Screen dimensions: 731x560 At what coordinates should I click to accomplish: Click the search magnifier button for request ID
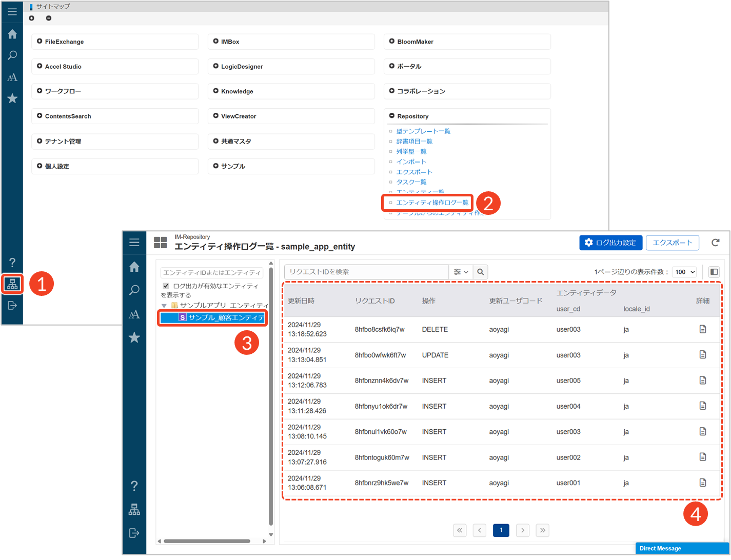point(480,272)
